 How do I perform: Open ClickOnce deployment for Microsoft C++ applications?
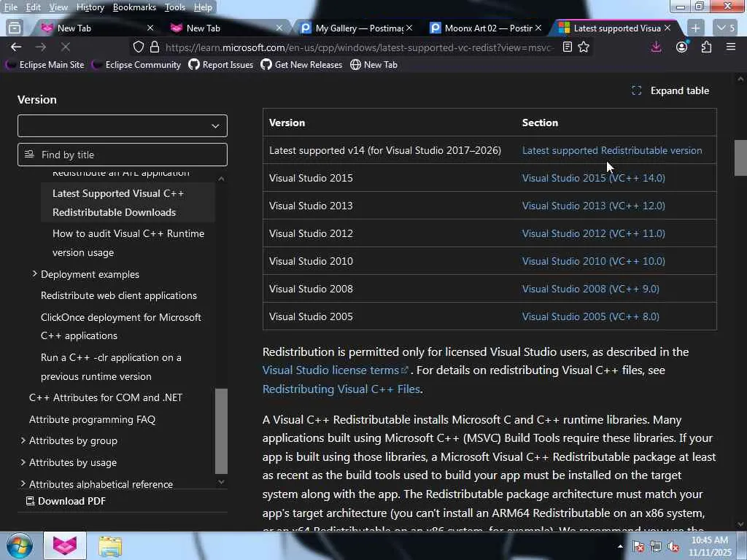click(x=121, y=326)
